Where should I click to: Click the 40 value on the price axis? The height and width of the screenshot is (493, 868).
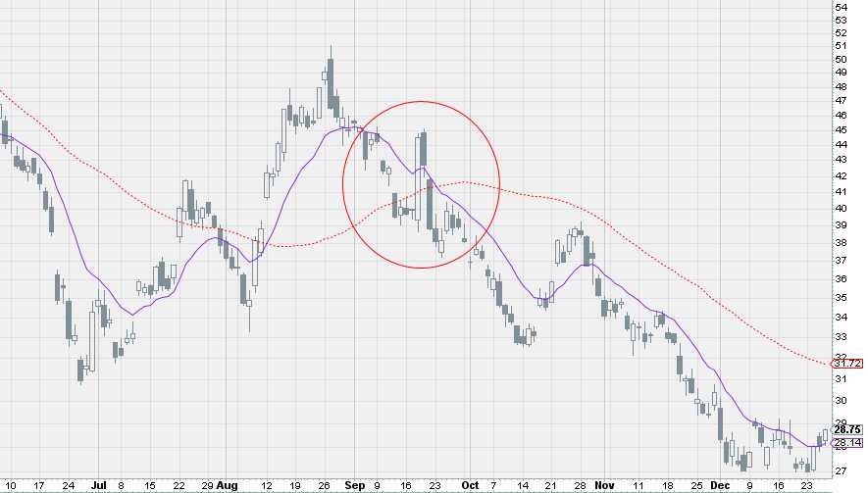[841, 208]
